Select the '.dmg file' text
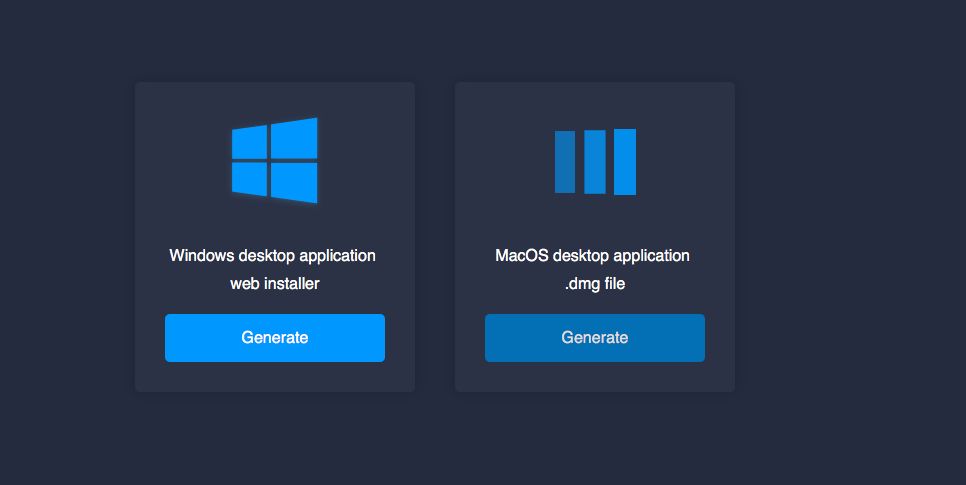 pyautogui.click(x=595, y=283)
